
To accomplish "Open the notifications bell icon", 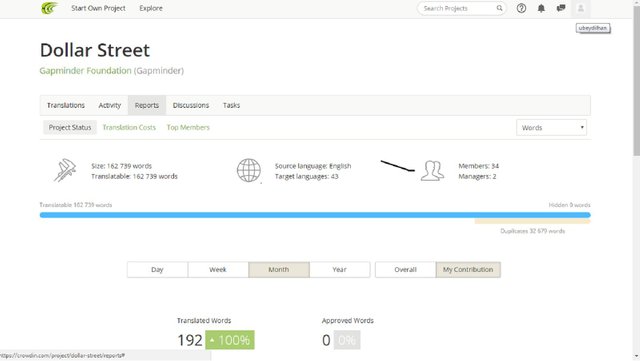I will click(x=541, y=8).
